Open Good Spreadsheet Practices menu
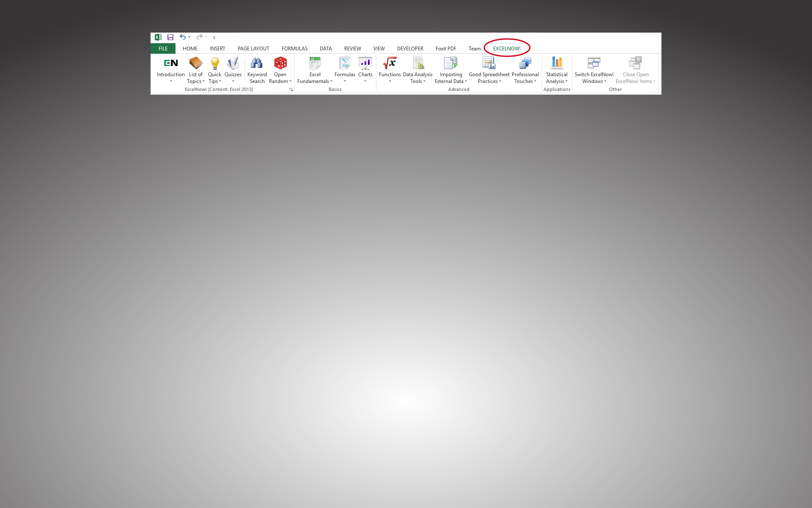 click(489, 70)
